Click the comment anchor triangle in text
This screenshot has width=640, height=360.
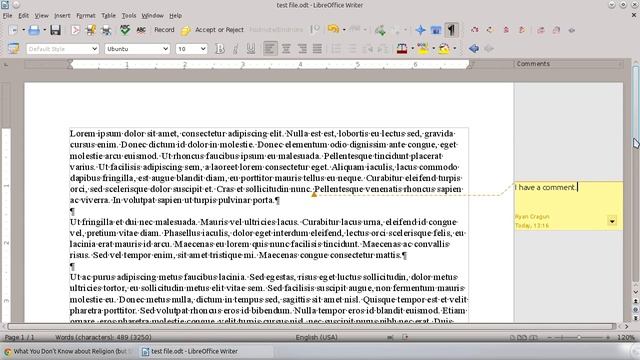pos(314,194)
